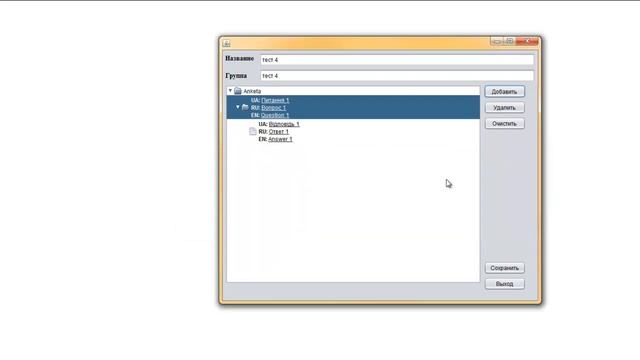Screen dimensions: 640x360
Task: Click the RU Вопрос 1 line
Action: 269,108
